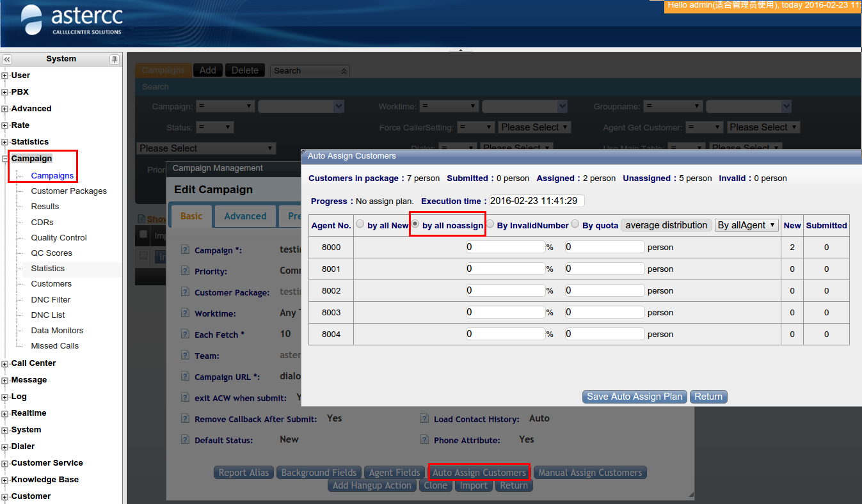Click help icon beside Default Status
This screenshot has width=862, height=504.
(185, 440)
